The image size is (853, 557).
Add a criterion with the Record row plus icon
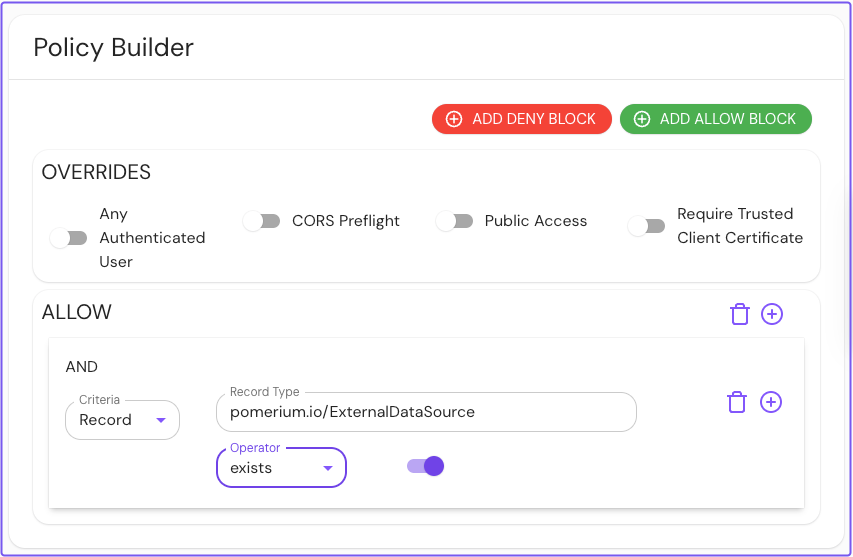pyautogui.click(x=771, y=402)
